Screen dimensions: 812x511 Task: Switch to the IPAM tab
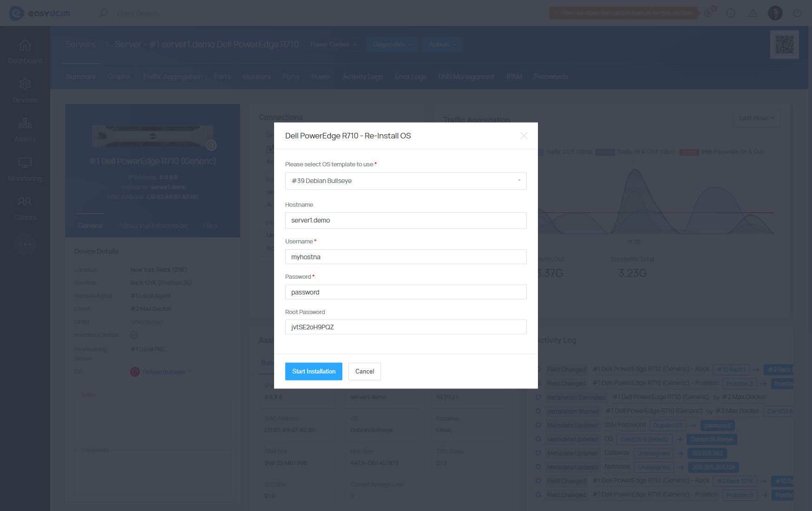tap(514, 77)
